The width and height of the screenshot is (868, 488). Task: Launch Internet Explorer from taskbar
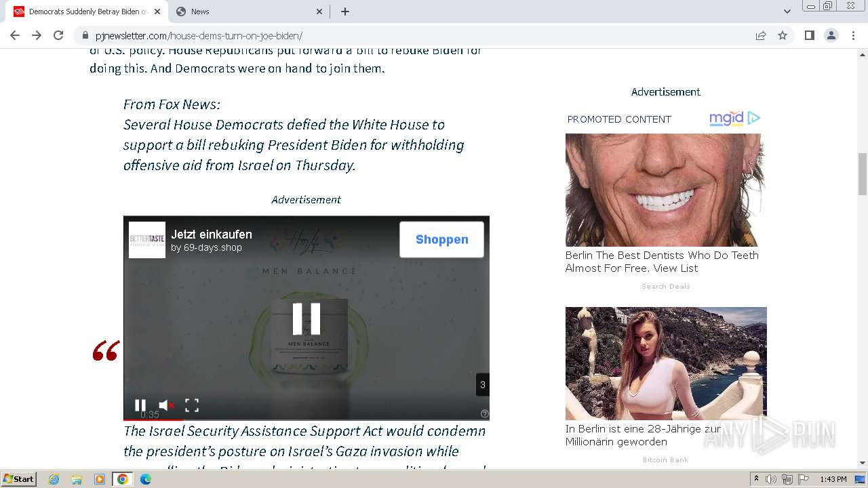[54, 479]
